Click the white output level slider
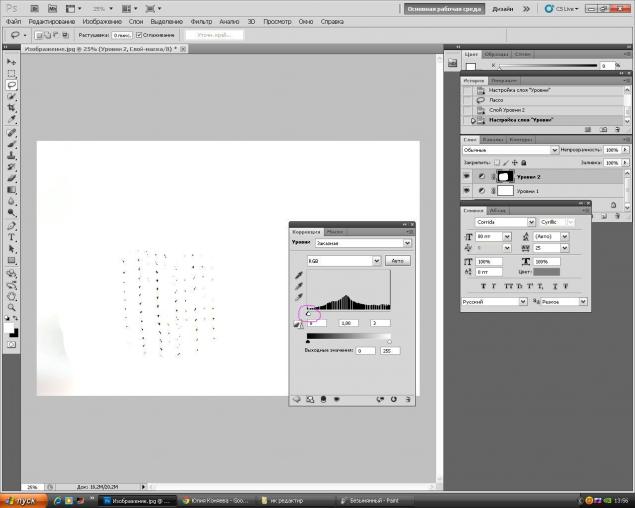Viewport: 635px width, 508px height. (390, 342)
